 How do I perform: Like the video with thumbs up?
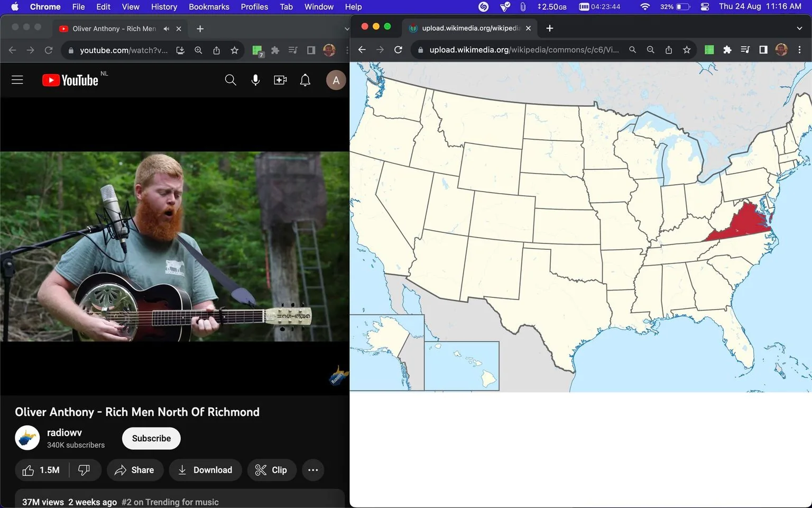(x=41, y=470)
